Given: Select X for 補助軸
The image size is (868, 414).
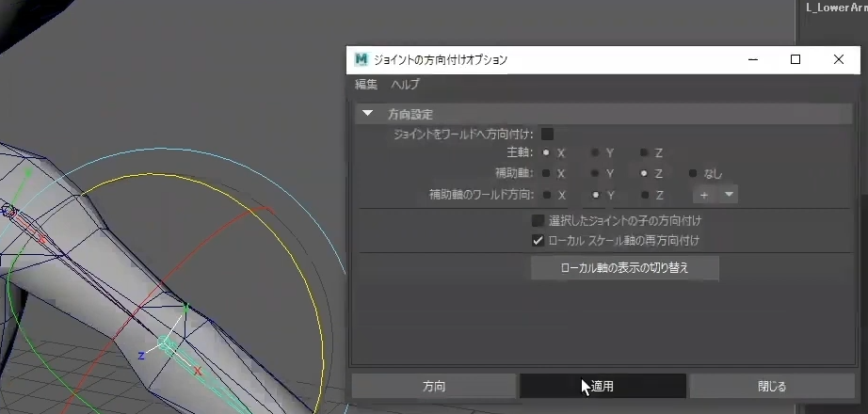Looking at the screenshot, I should (546, 173).
